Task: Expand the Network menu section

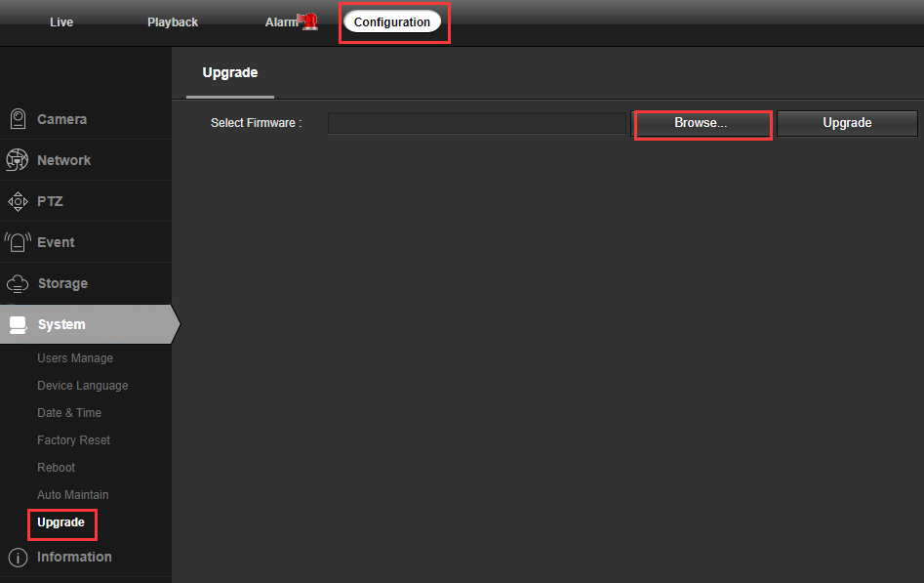Action: pos(86,160)
